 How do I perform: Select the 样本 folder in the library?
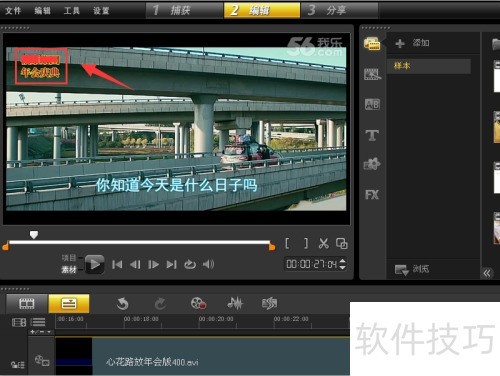pos(429,66)
